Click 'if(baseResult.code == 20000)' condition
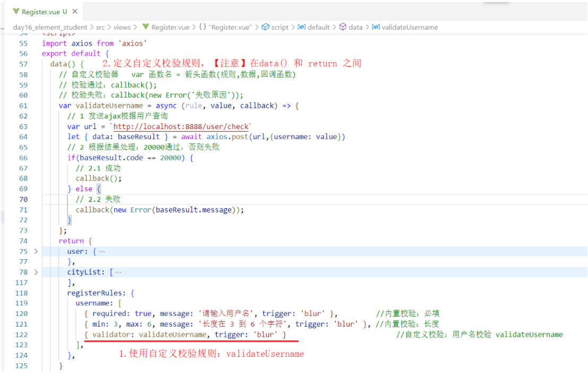 130,158
